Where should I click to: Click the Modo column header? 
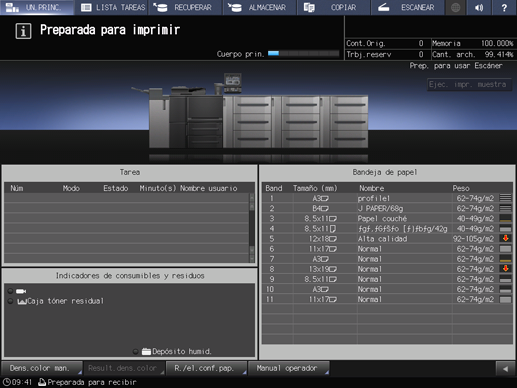point(71,188)
